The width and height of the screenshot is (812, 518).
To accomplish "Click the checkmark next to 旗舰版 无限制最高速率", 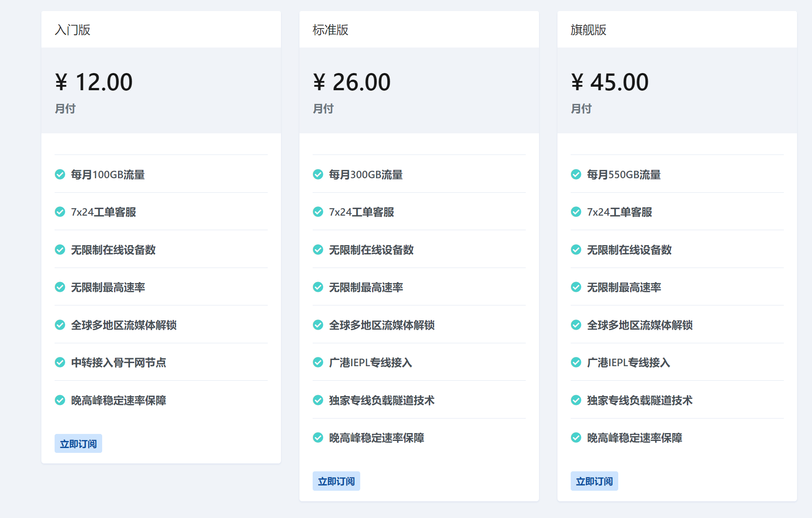I will click(576, 287).
